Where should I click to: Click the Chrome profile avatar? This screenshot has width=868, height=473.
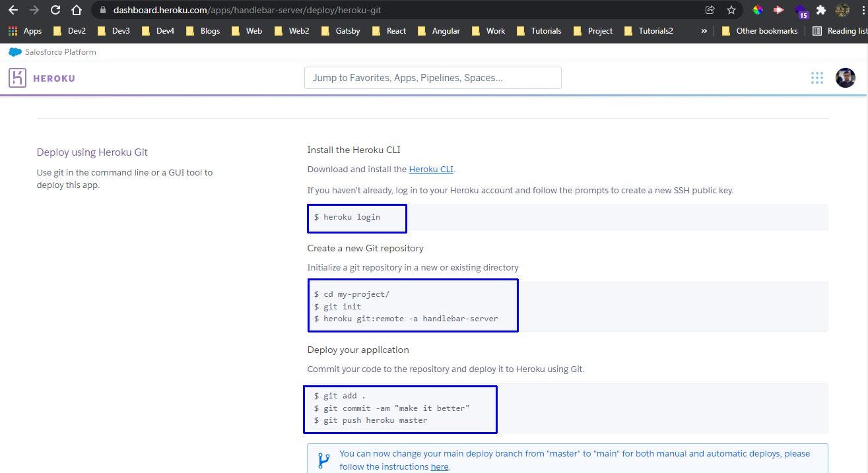click(x=842, y=10)
